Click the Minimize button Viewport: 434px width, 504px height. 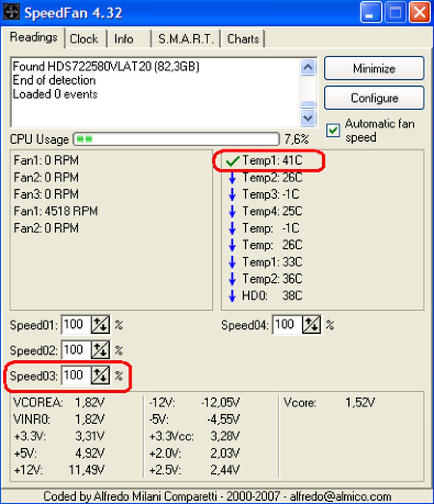tap(374, 68)
